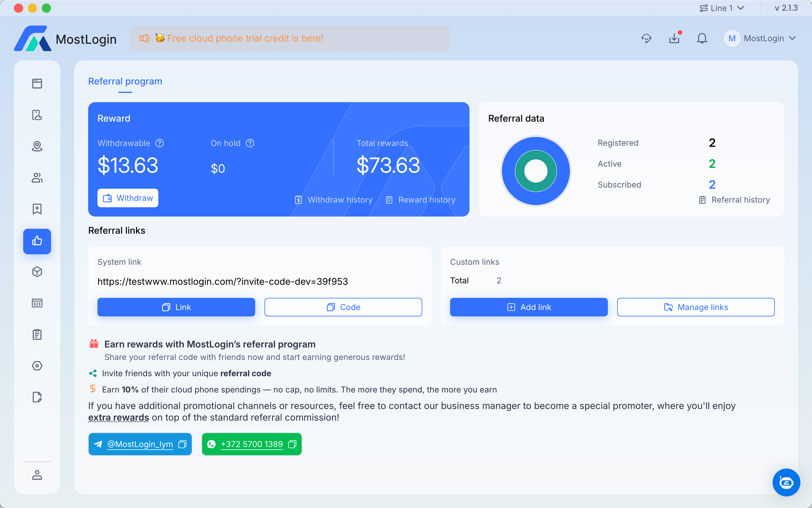Viewport: 812px width, 508px height.
Task: Click the free cloud phone trial banner
Action: [290, 38]
